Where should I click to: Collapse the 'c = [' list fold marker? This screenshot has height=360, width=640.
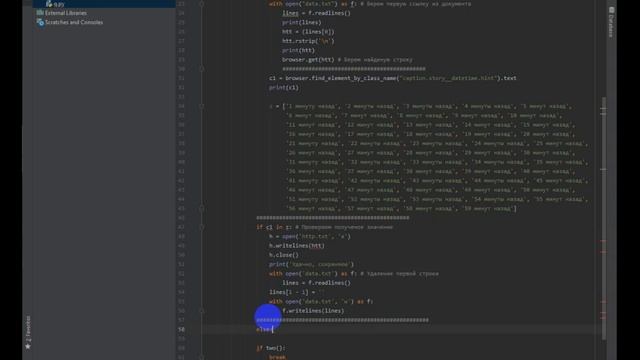[x=202, y=106]
